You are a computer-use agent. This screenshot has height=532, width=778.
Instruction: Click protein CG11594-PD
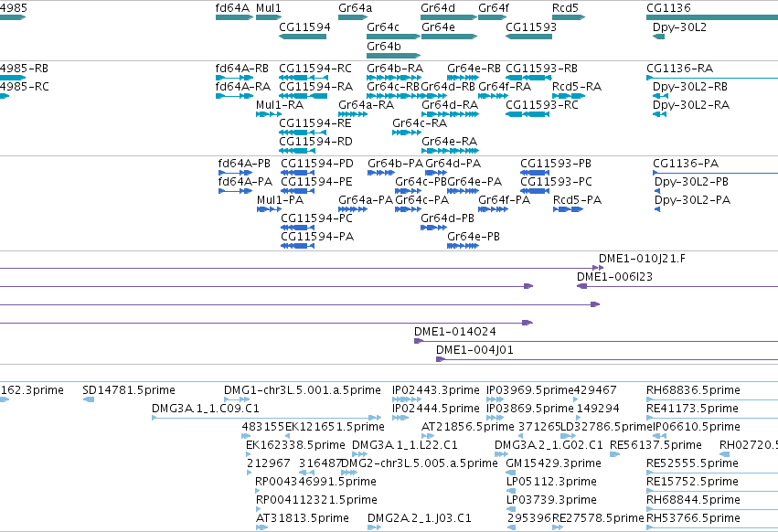[x=297, y=173]
